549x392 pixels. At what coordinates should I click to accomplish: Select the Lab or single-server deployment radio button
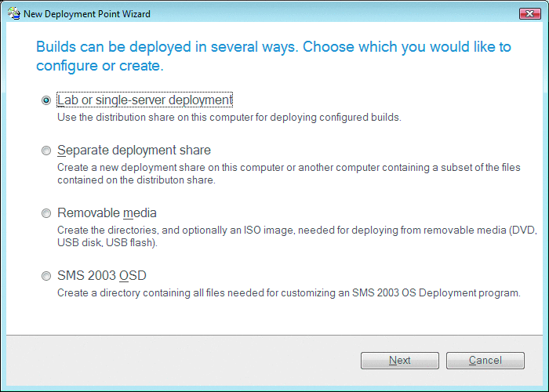tap(46, 100)
